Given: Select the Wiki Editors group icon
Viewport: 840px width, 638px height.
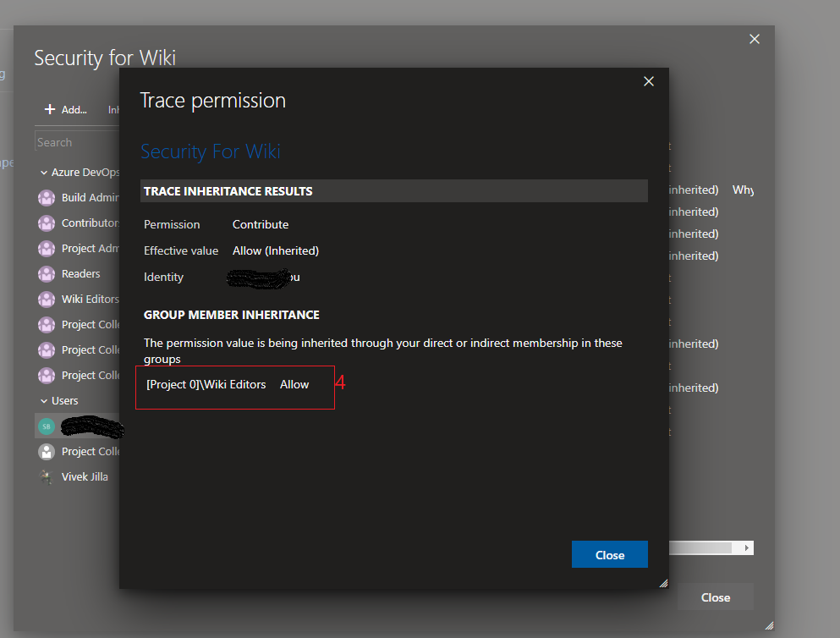Looking at the screenshot, I should [x=47, y=299].
